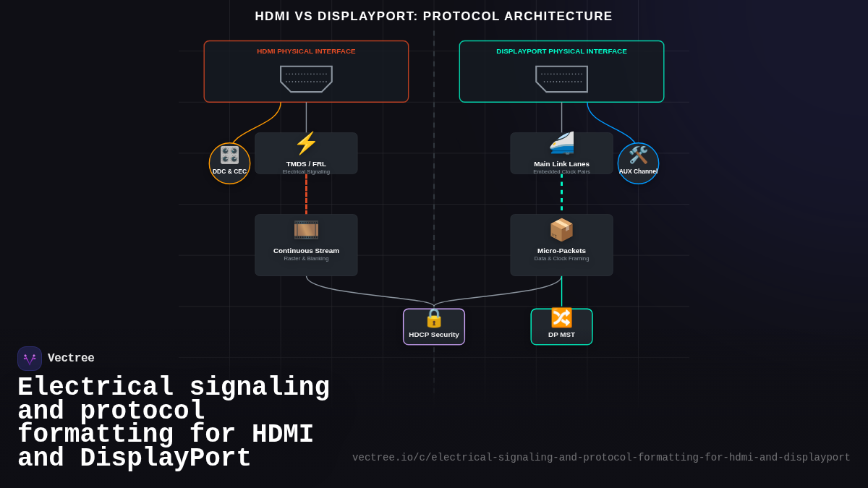Image resolution: width=868 pixels, height=488 pixels.
Task: Select the film strip Continuous Stream icon
Action: point(306,229)
